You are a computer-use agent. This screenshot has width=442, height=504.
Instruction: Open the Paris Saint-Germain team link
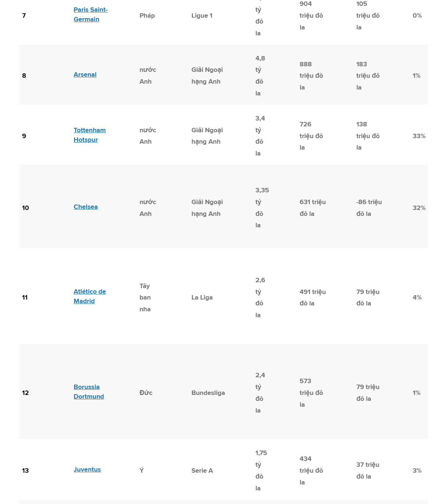91,14
